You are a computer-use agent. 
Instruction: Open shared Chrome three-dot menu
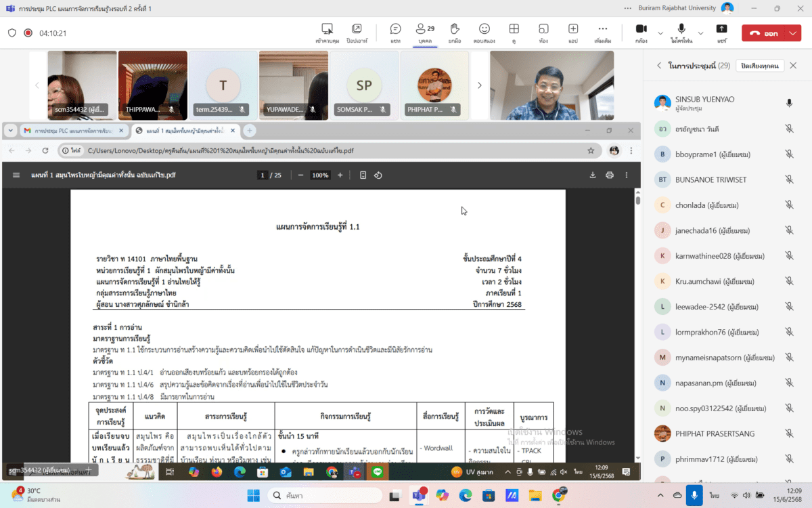click(x=631, y=150)
